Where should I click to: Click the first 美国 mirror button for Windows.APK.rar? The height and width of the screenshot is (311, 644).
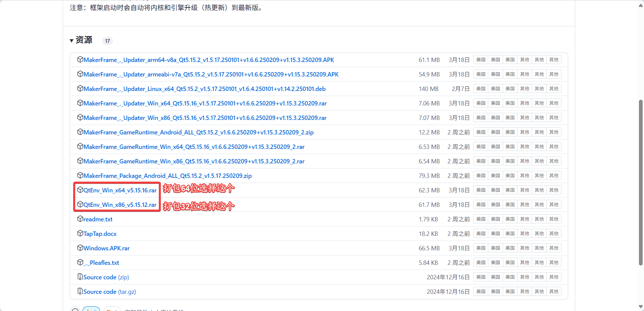click(x=481, y=248)
